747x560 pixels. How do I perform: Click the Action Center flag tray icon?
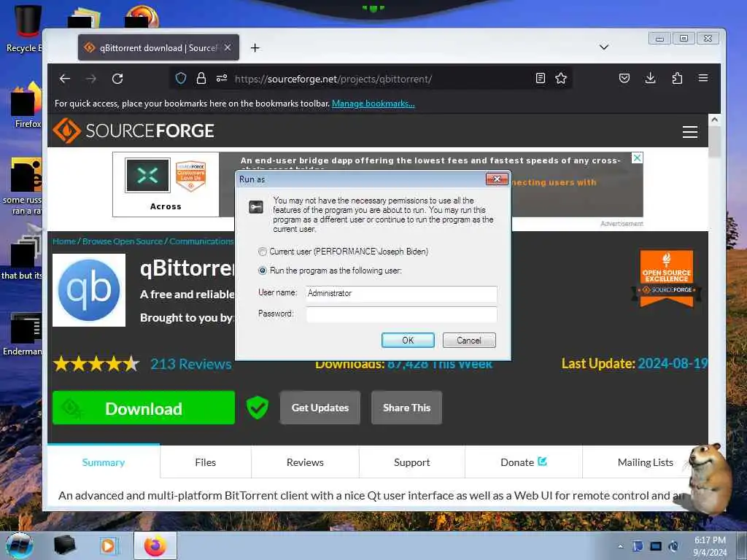pos(638,546)
